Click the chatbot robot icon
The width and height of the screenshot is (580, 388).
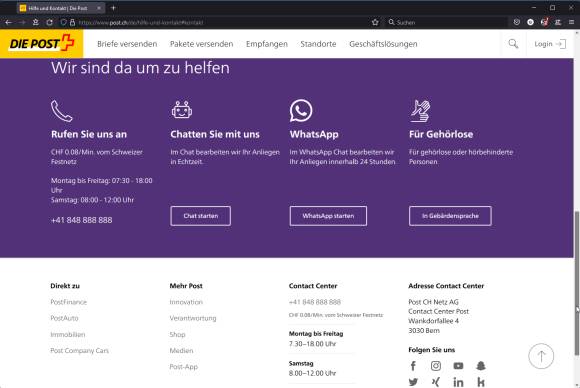[182, 109]
